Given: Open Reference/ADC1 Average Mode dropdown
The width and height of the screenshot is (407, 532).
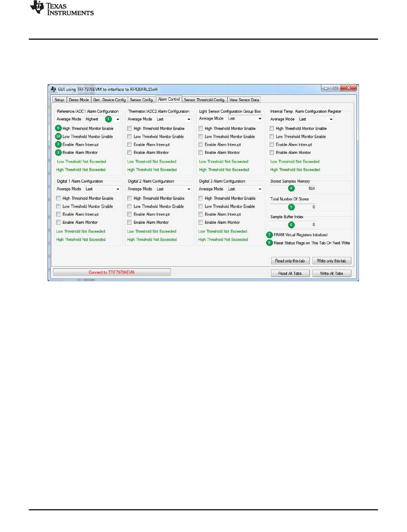Looking at the screenshot, I should click(102, 119).
